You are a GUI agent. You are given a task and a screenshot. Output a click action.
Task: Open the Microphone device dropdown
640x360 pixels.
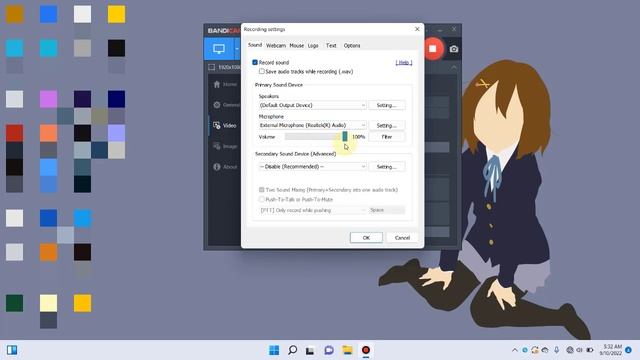pos(312,125)
